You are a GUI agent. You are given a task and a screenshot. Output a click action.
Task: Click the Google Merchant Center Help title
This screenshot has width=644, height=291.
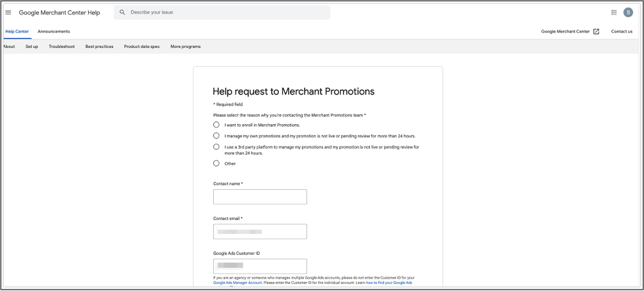click(x=60, y=12)
